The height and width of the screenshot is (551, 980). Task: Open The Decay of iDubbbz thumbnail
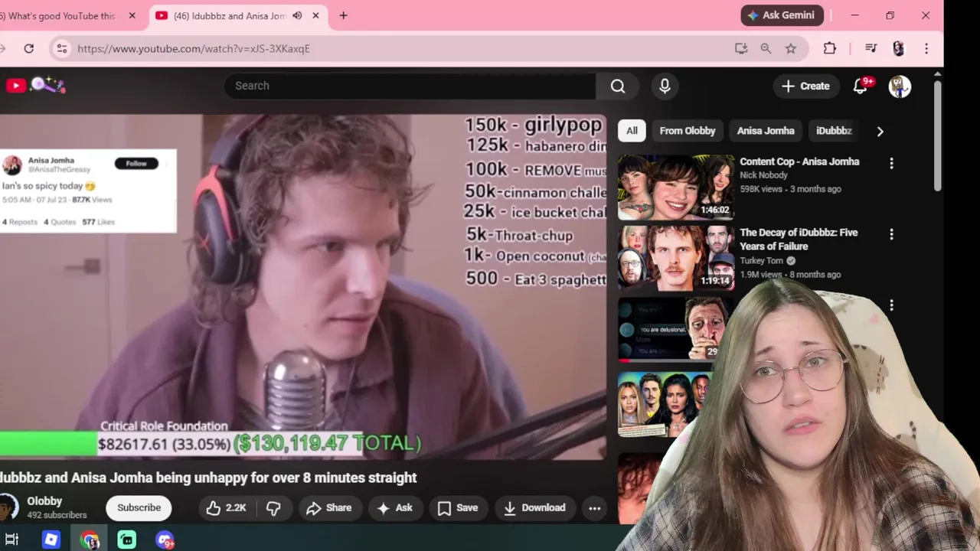676,258
